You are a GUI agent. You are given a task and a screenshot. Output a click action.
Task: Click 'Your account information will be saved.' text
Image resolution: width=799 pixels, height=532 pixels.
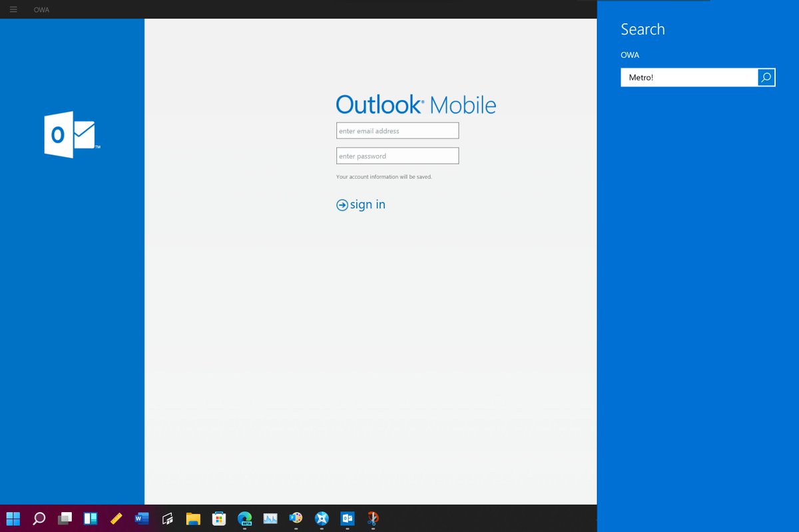click(384, 177)
